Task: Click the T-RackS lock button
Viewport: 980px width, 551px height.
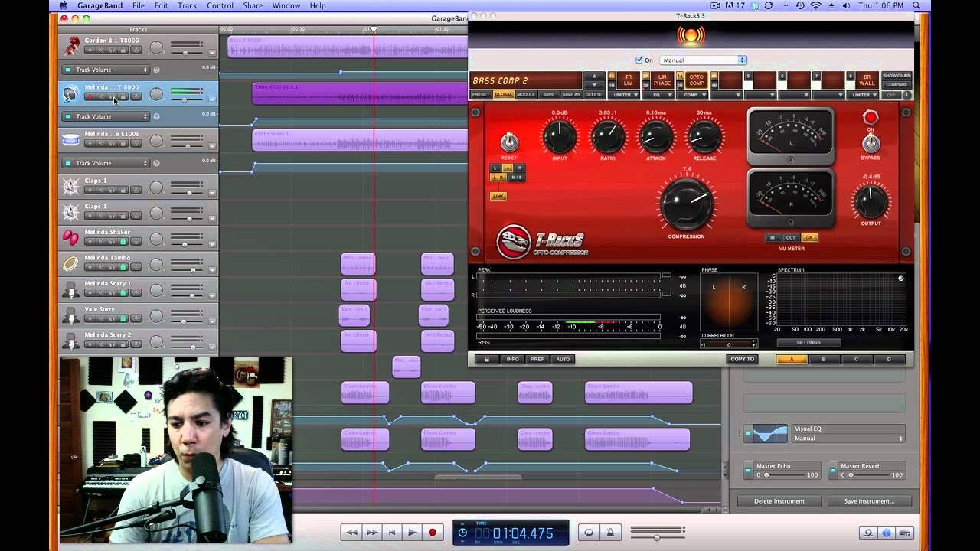Action: coord(486,359)
